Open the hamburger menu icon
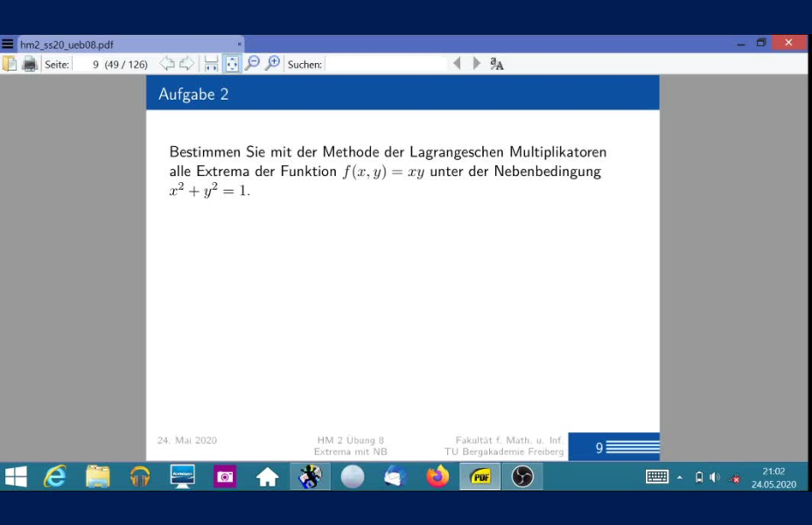Viewport: 812px width, 525px height. [x=7, y=44]
